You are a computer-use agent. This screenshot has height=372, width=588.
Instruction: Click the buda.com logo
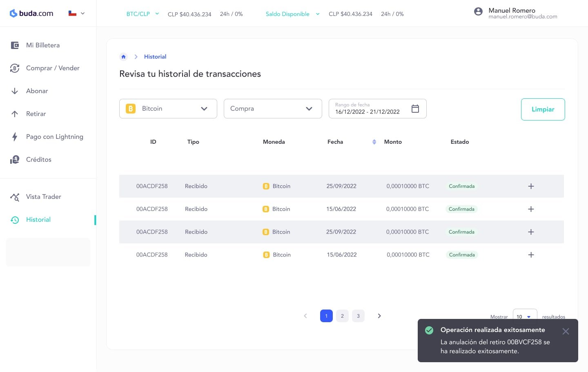(31, 13)
